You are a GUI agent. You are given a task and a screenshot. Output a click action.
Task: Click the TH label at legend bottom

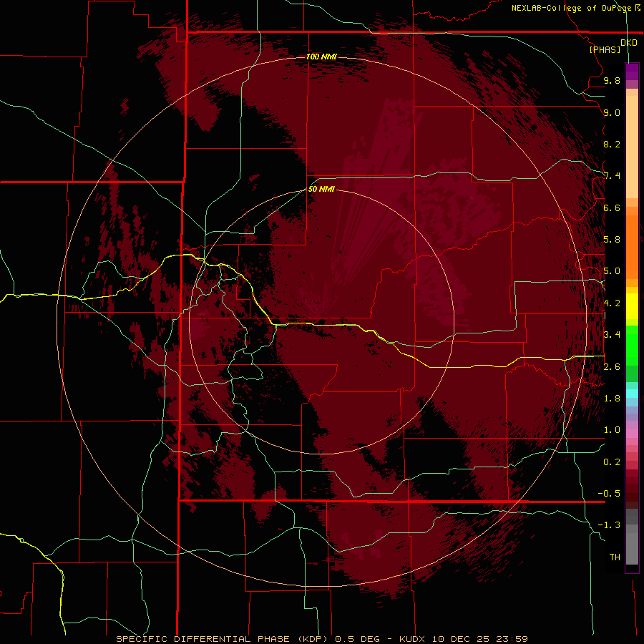click(x=615, y=557)
